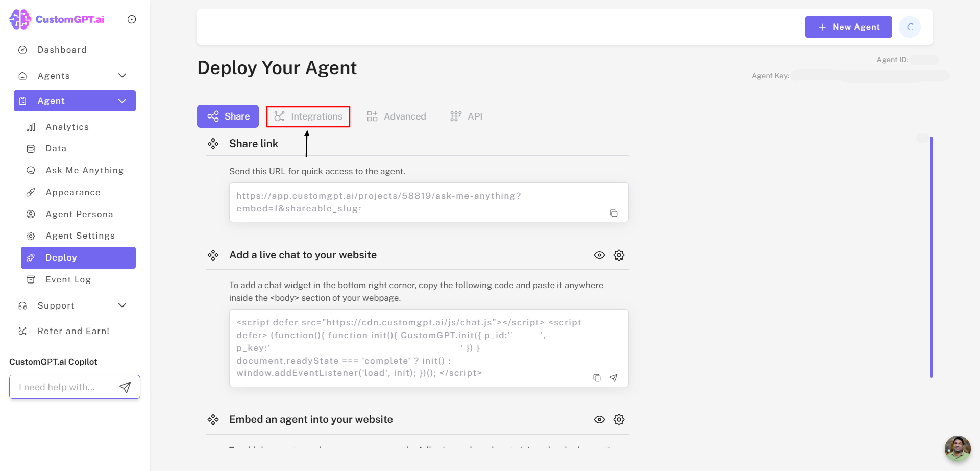Open Analytics in the sidebar
Image resolution: width=980 pixels, height=471 pixels.
pos(67,127)
